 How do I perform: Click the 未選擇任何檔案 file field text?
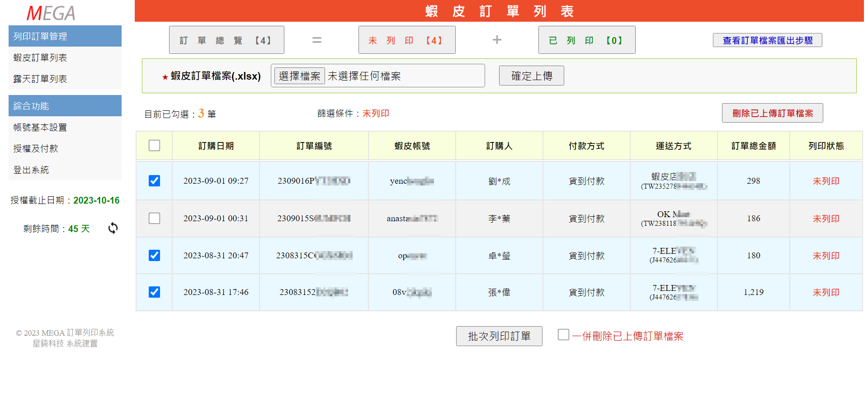(364, 76)
